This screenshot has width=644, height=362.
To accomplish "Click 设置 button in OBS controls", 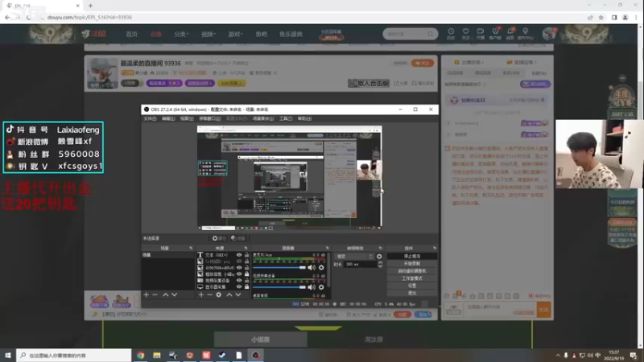I will click(412, 286).
